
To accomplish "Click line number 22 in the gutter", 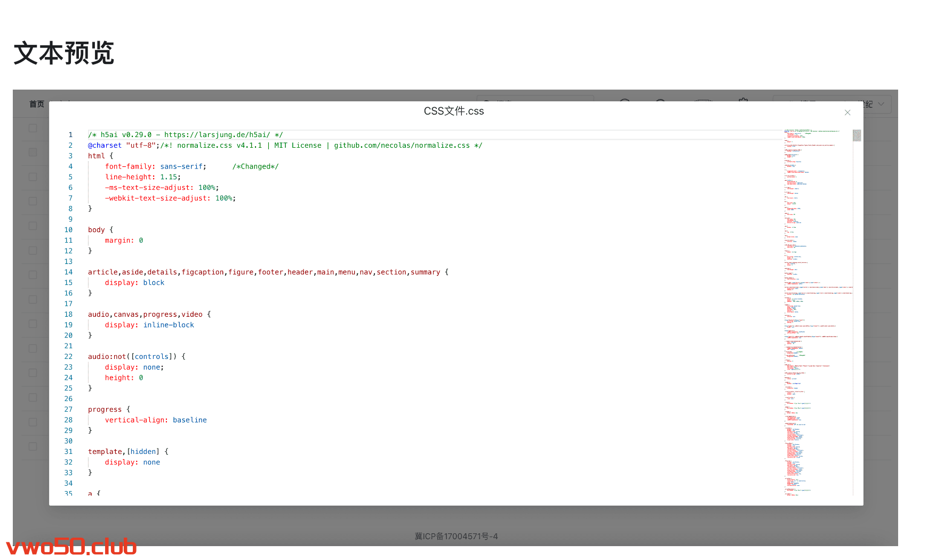I will [68, 357].
